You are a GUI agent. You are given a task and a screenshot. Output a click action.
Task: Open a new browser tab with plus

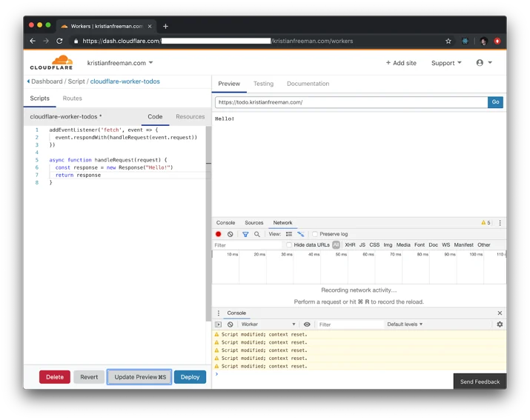(165, 26)
